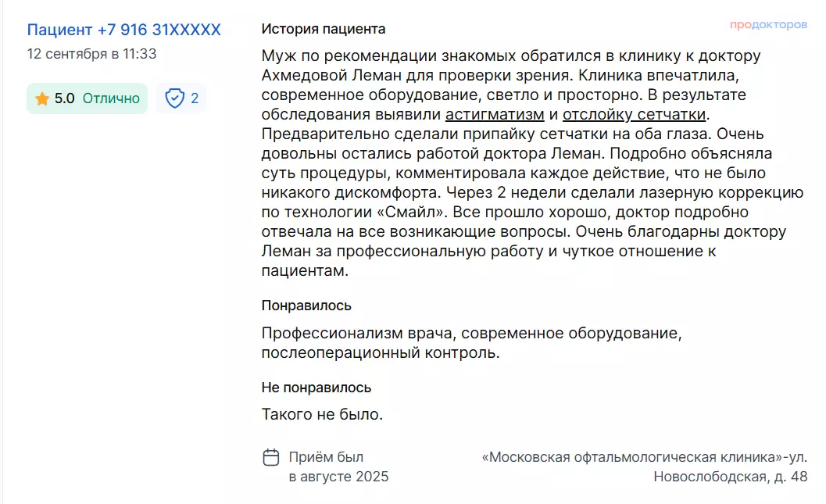The height and width of the screenshot is (504, 826).
Task: Click the ПроДокторов logo watermark
Action: 768,25
